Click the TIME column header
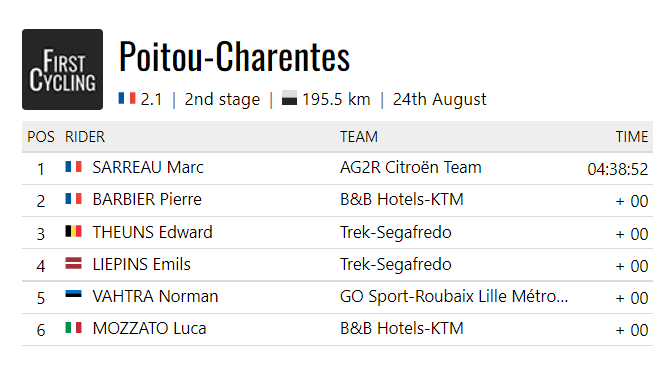Viewport: 665px width, 378px height. [x=632, y=137]
